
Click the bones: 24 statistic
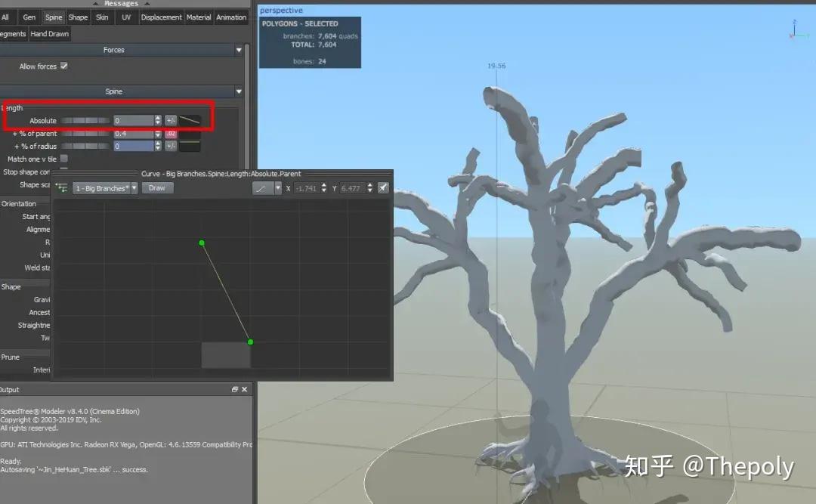pyautogui.click(x=310, y=61)
